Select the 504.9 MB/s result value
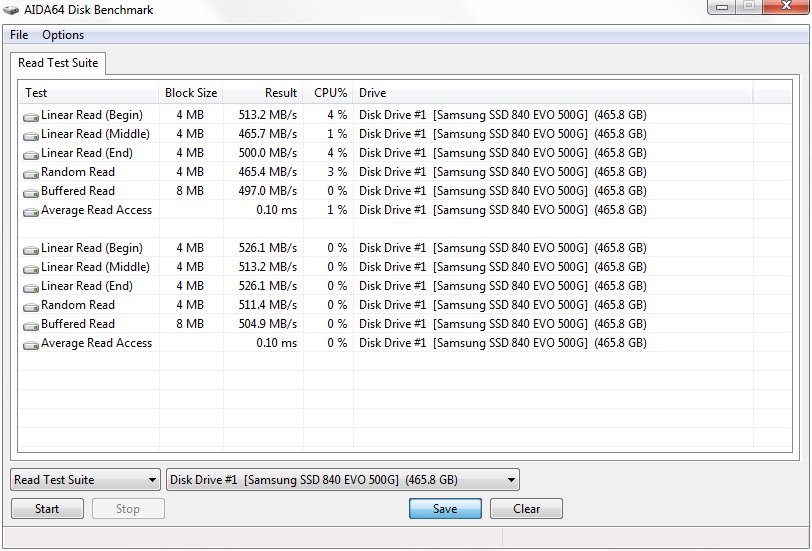812x551 pixels. pos(268,324)
